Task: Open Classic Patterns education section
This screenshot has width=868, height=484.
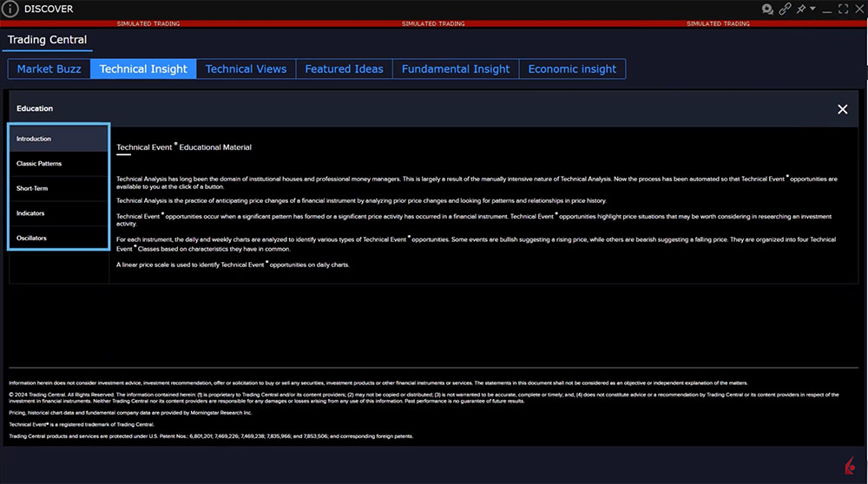Action: point(59,164)
